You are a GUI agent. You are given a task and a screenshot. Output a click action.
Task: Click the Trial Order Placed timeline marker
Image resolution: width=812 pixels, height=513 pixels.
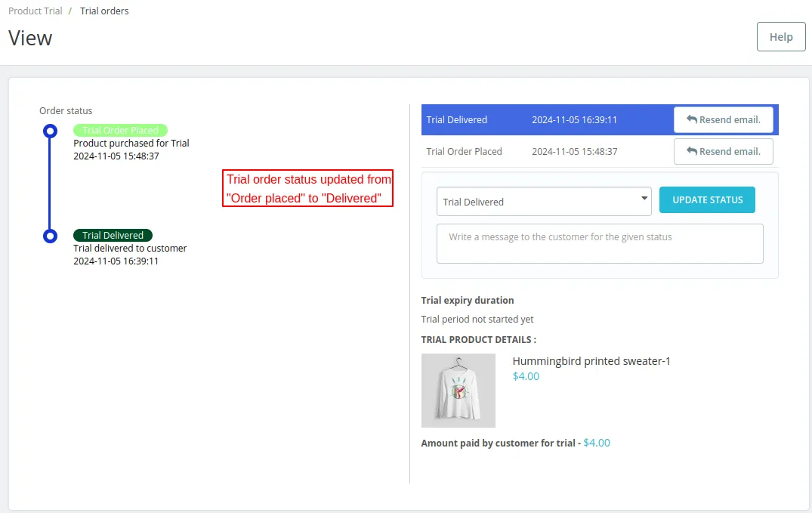click(x=50, y=131)
